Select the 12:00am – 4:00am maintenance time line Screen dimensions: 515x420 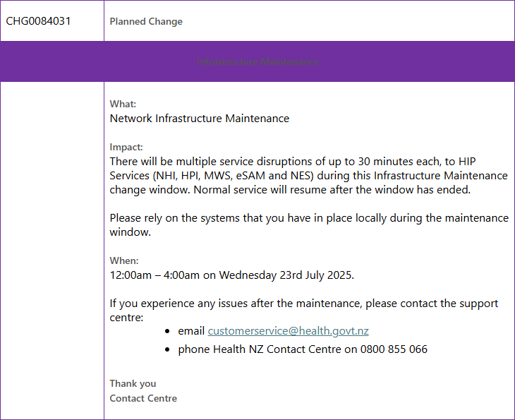pyautogui.click(x=232, y=275)
